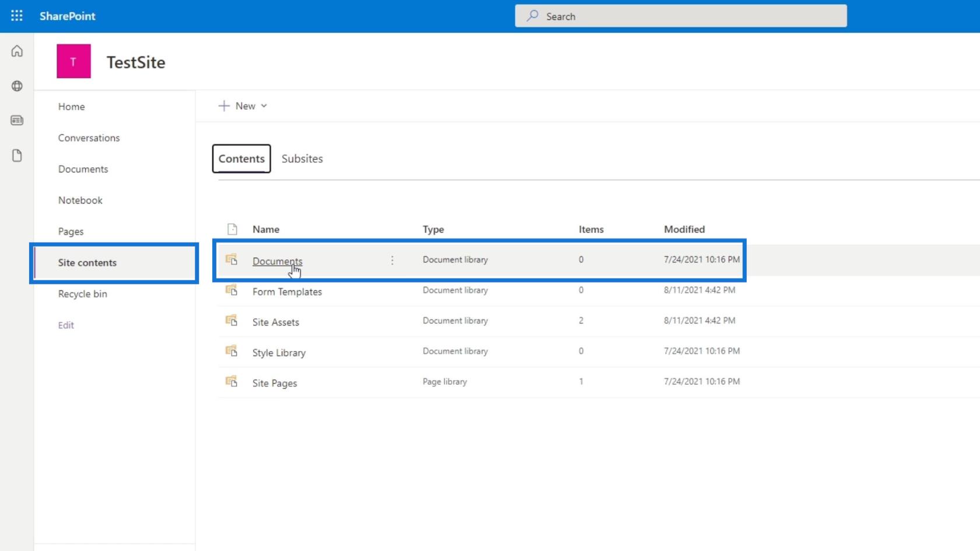Click the SharePoint brand link
Image resolution: width=980 pixels, height=551 pixels.
click(67, 16)
